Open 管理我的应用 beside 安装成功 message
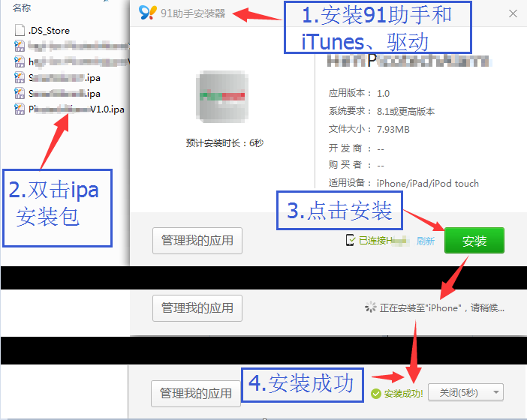This screenshot has height=420, width=527. [196, 393]
